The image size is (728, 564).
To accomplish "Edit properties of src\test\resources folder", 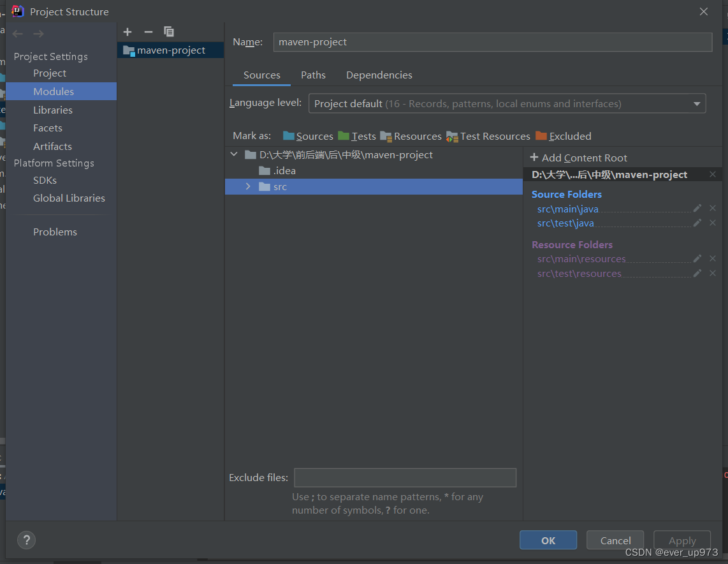I will [x=697, y=274].
